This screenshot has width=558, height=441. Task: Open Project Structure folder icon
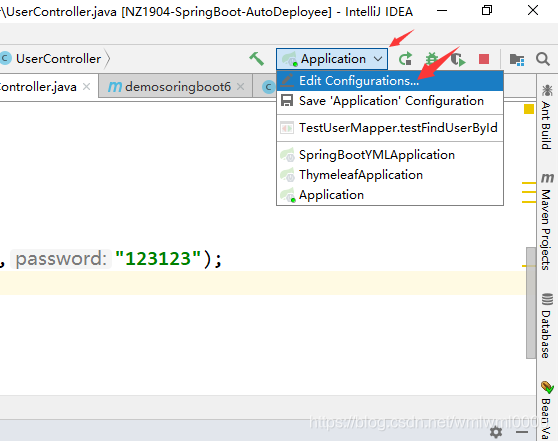coord(517,59)
